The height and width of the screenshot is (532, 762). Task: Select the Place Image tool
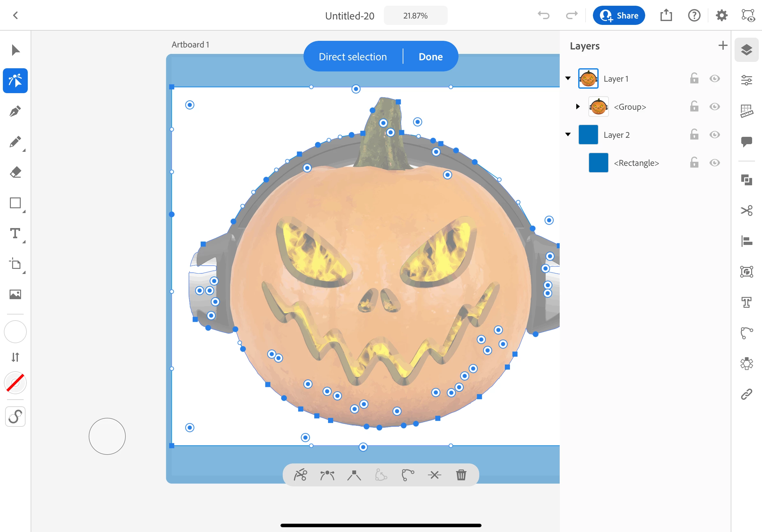15,294
